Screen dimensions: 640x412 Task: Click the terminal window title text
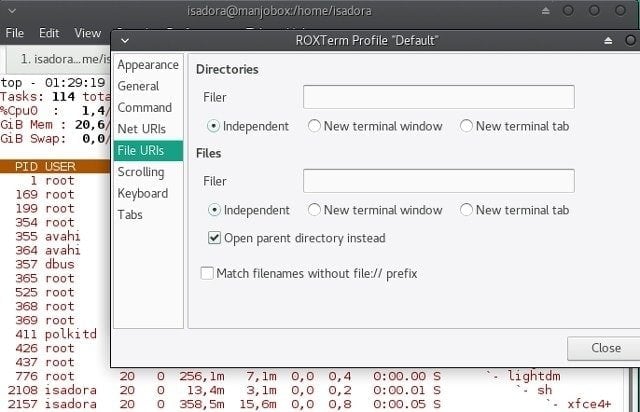coord(279,11)
